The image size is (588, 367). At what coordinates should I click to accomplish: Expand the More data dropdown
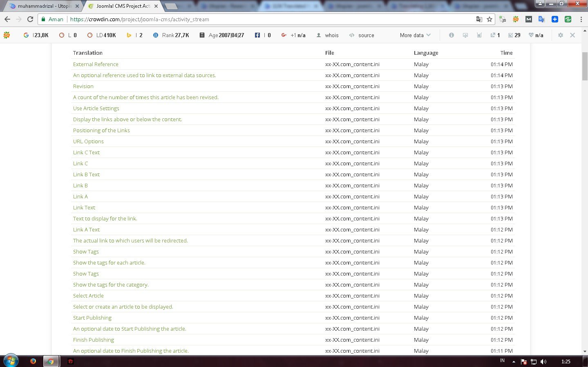415,35
